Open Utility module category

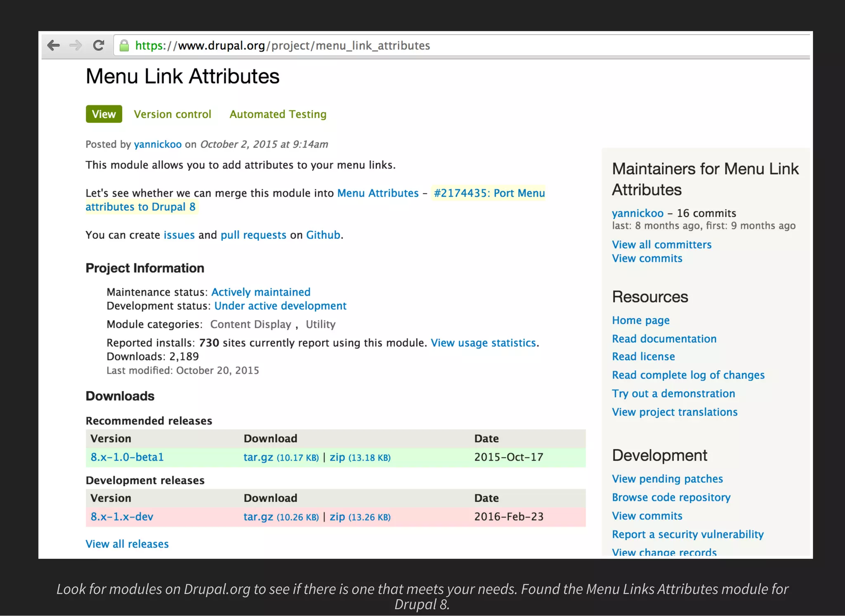(x=321, y=324)
